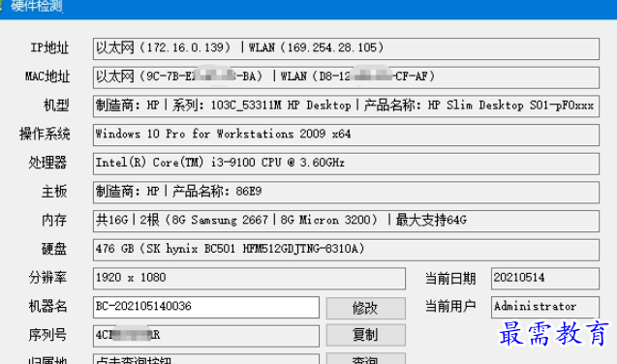Screen dimensions: 617x364
Task: Click the 机型 label
Action: point(56,105)
